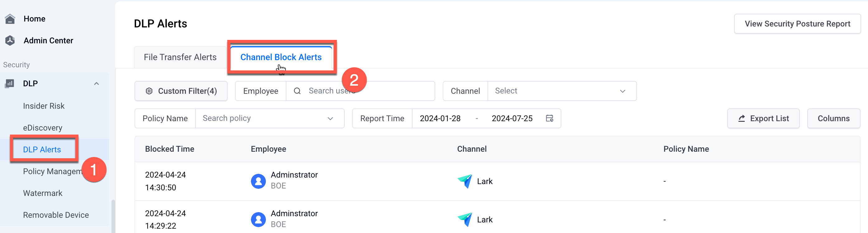The width and height of the screenshot is (868, 233).
Task: Switch to File Transfer Alerts tab
Action: (180, 57)
